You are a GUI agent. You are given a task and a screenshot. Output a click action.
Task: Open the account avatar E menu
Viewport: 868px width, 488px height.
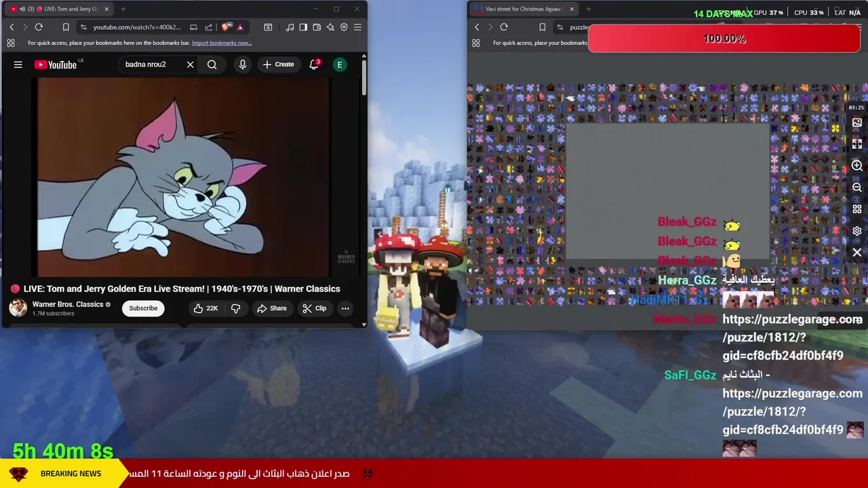(x=340, y=64)
